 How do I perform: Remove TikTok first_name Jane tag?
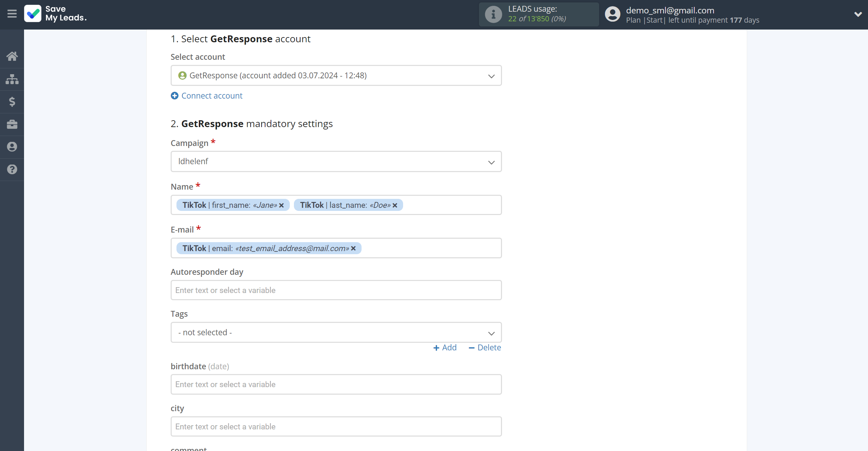(x=283, y=205)
